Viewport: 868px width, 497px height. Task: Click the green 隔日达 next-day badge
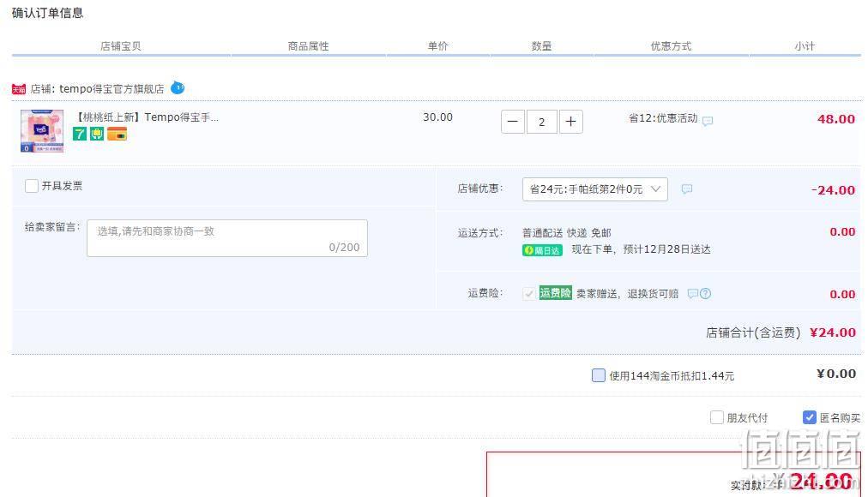point(542,250)
